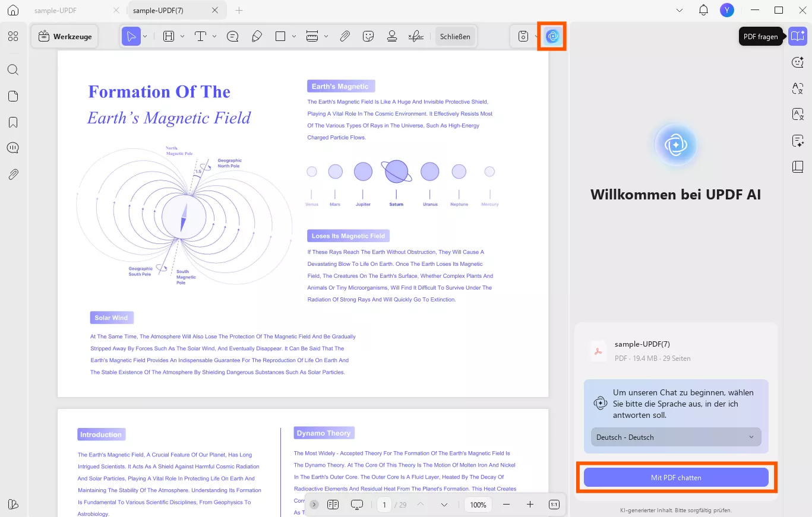Select the Comment bubble tool

coord(232,36)
